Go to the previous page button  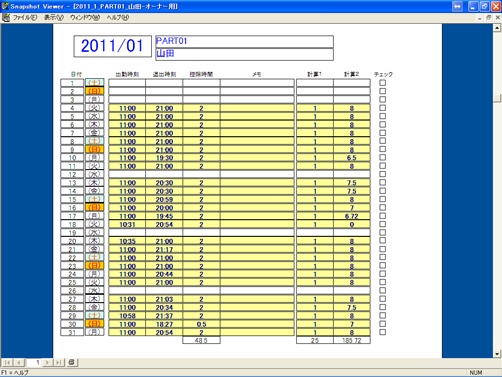19,362
